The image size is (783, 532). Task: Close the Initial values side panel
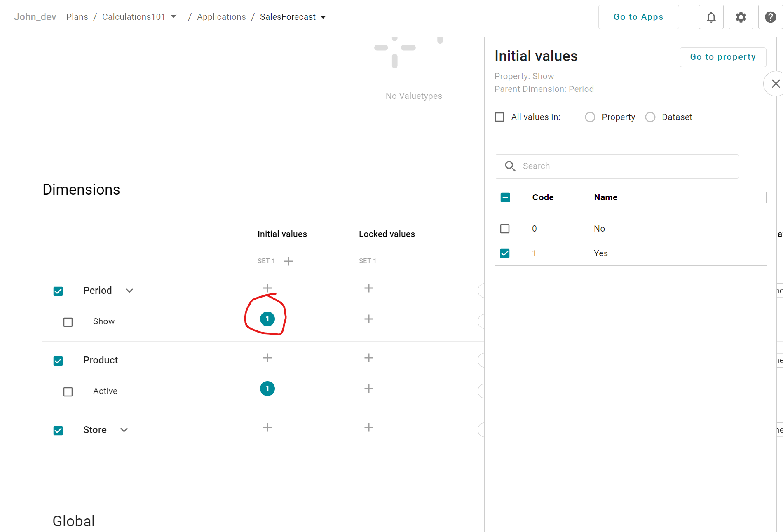pyautogui.click(x=775, y=84)
